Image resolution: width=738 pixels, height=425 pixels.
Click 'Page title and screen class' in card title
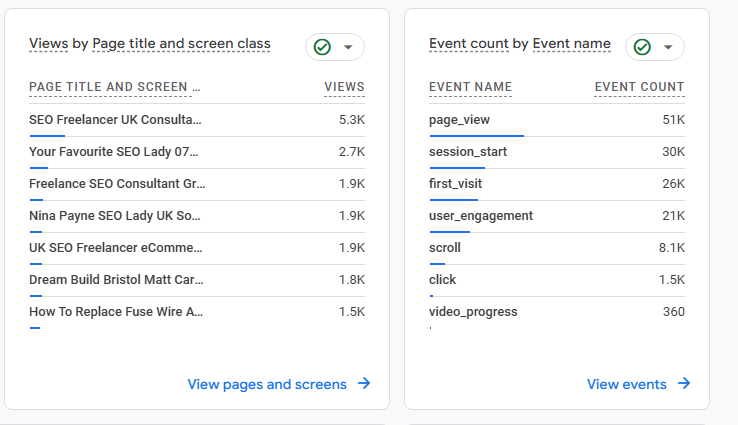[x=181, y=44]
